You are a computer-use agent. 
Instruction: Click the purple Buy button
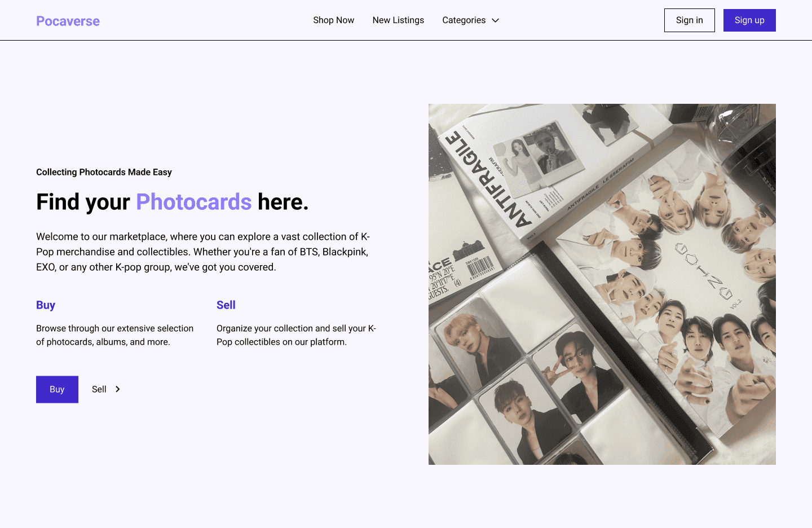[x=57, y=389]
